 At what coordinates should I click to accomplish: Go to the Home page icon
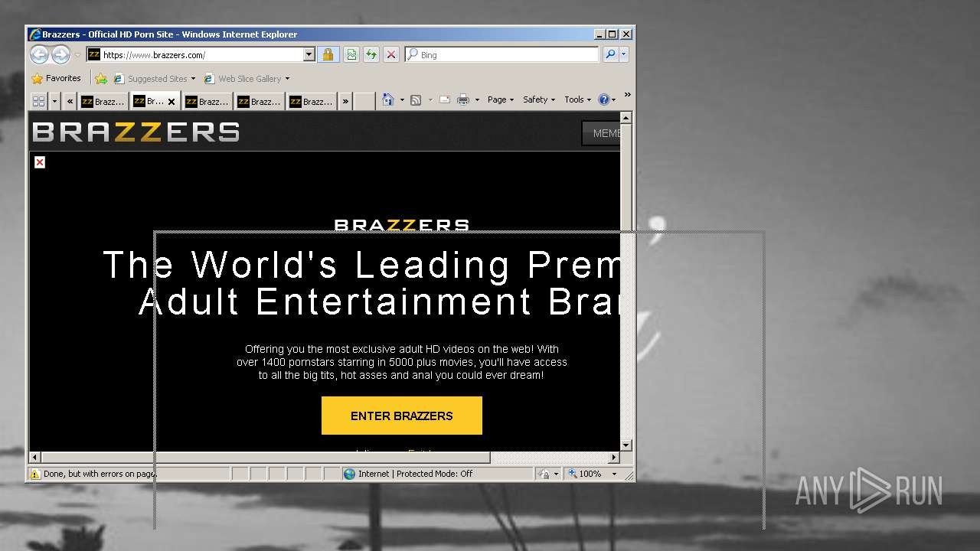(388, 99)
